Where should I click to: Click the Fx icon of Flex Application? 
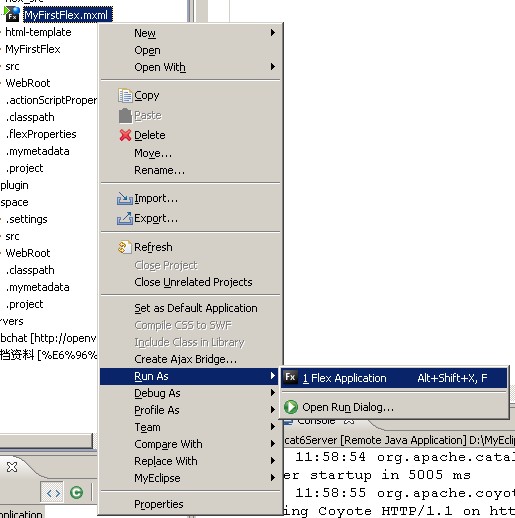click(290, 377)
